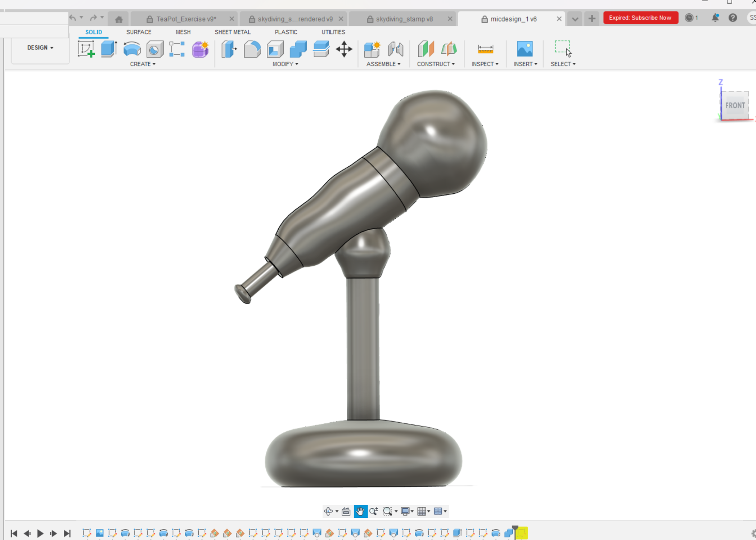Image resolution: width=756 pixels, height=540 pixels.
Task: Select the Joint tool in Assemble
Action: tap(395, 49)
